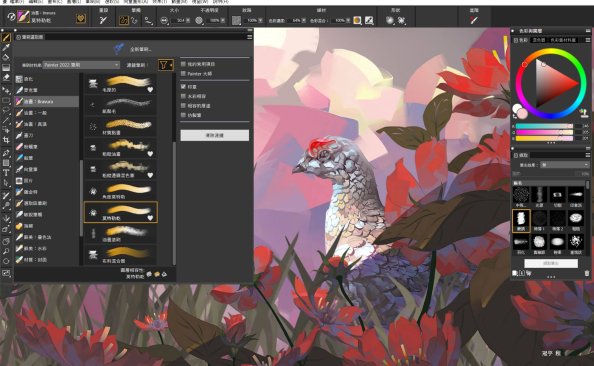Check the last filter checkbox
The width and height of the screenshot is (594, 366).
click(x=183, y=115)
